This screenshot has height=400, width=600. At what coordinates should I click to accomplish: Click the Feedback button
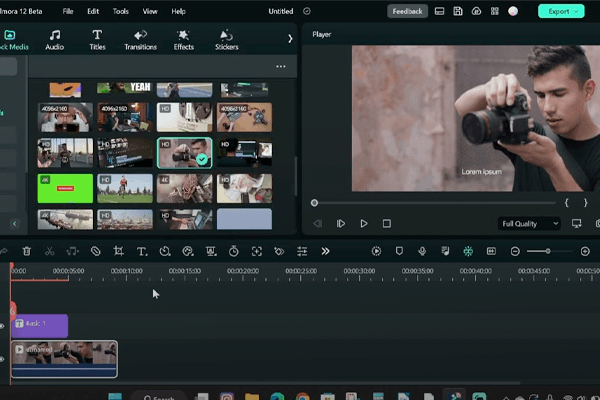pyautogui.click(x=407, y=11)
